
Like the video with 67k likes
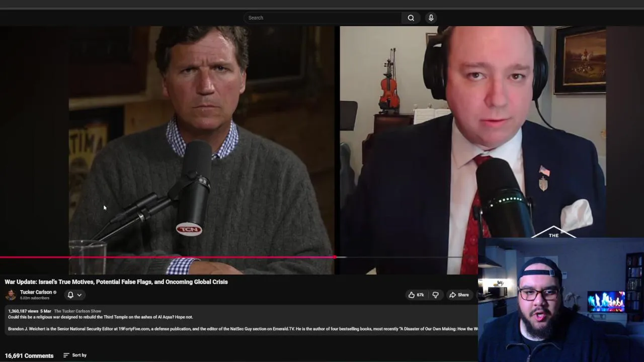click(x=416, y=295)
